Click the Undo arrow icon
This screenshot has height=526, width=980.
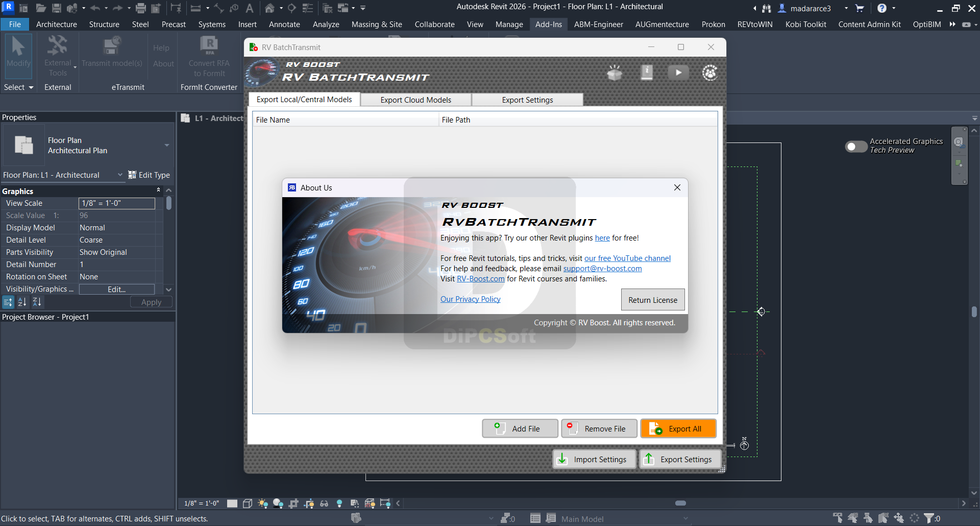point(95,8)
